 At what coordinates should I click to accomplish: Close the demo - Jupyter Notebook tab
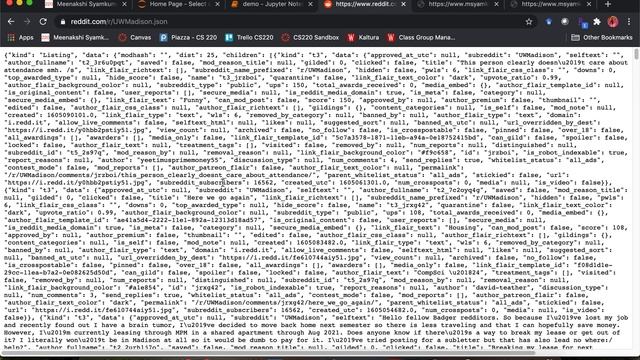(x=310, y=4)
